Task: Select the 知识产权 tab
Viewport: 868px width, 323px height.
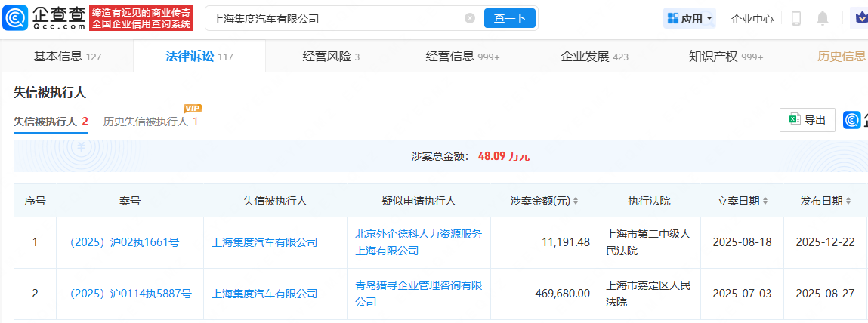Action: (x=725, y=57)
